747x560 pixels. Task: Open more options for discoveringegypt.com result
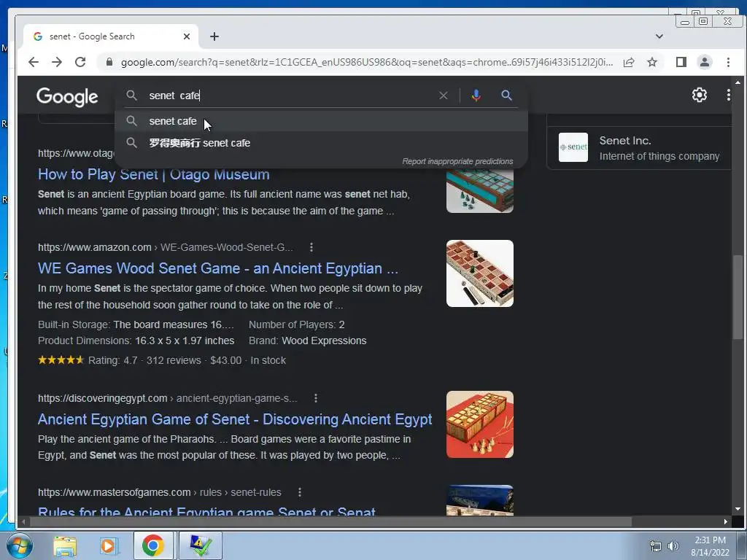315,398
